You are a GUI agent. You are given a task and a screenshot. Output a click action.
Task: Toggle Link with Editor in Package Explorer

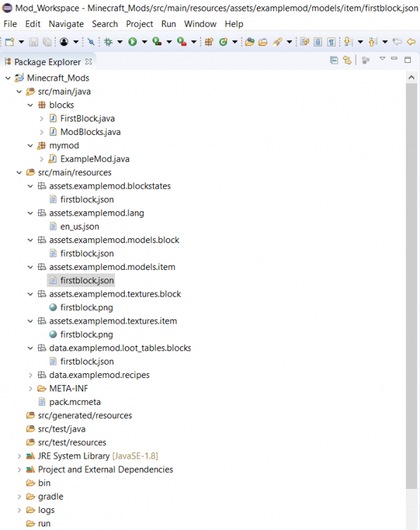347,60
